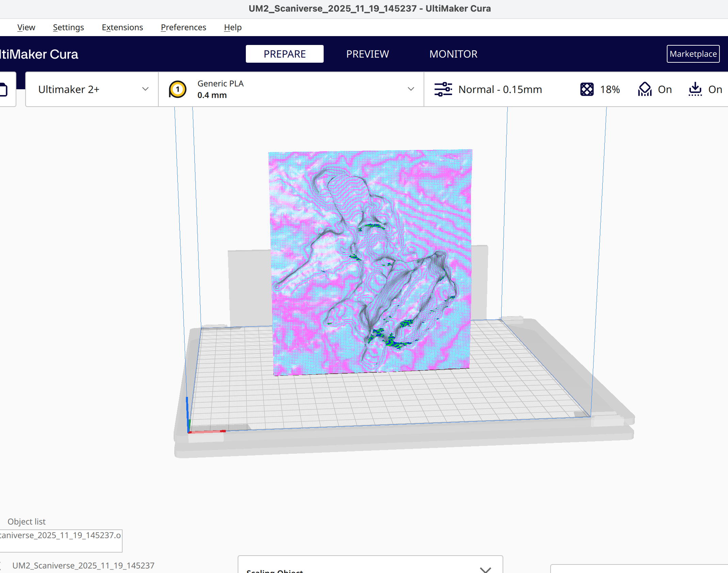Click the build plate adhesion icon
The height and width of the screenshot is (573, 728).
[x=695, y=89]
